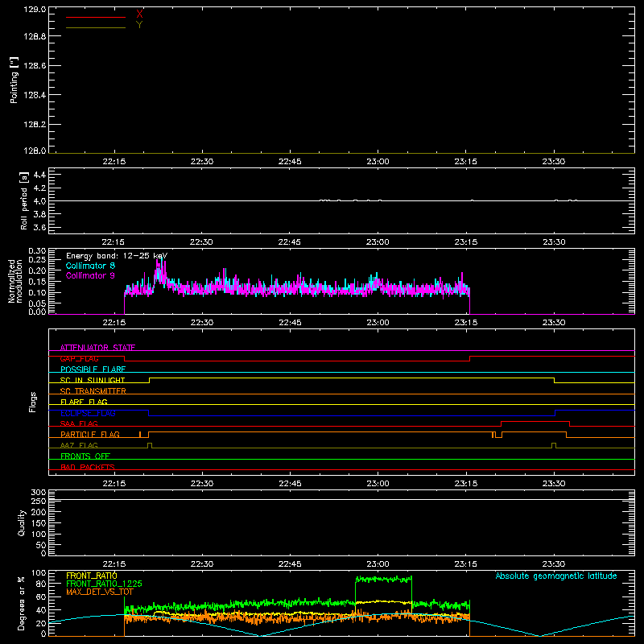Screen dimensions: 644x644
Task: Click the GAP_FLAG label
Action: tap(79, 358)
